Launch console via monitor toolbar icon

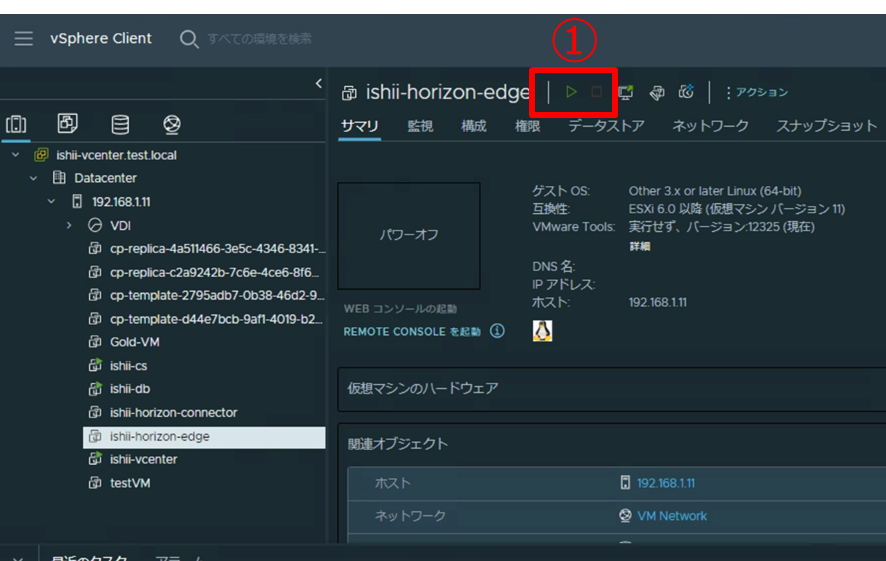click(x=626, y=92)
